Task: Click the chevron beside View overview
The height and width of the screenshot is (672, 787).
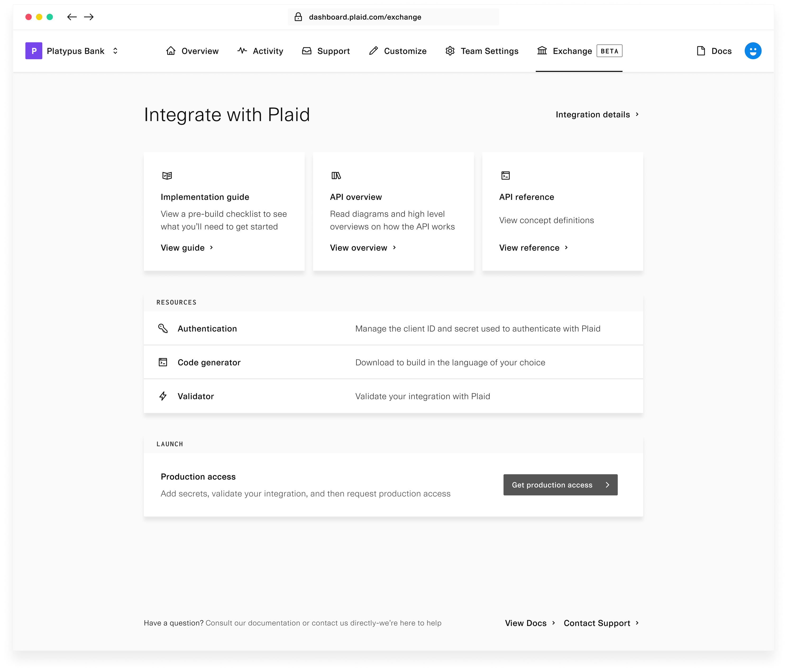Action: [x=394, y=247]
